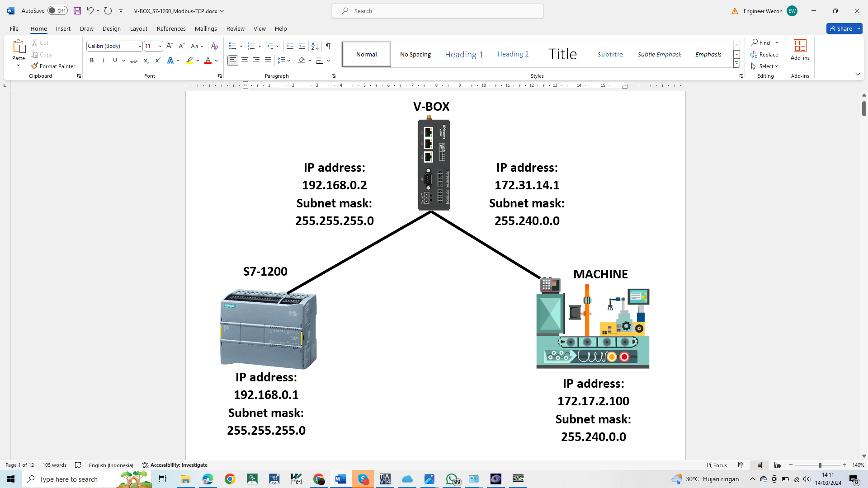
Task: Switch to Web Layout view icon
Action: tap(778, 465)
